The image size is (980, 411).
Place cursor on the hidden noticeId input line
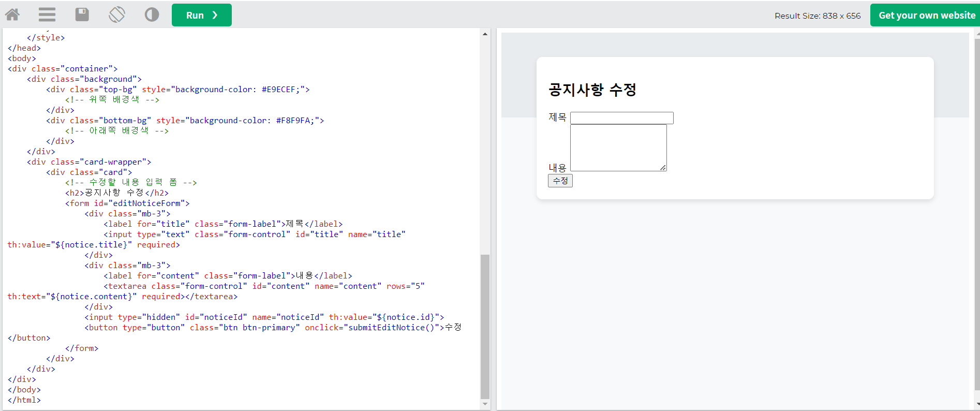pyautogui.click(x=264, y=317)
